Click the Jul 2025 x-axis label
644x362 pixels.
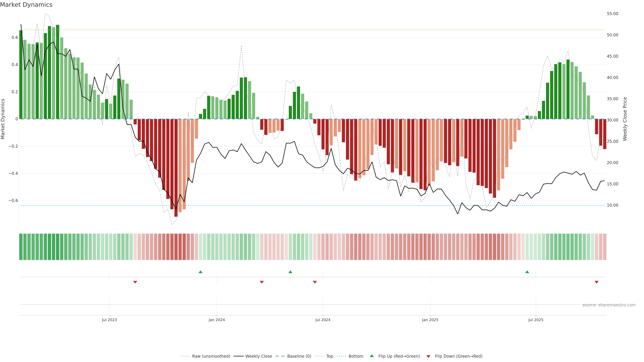point(535,320)
